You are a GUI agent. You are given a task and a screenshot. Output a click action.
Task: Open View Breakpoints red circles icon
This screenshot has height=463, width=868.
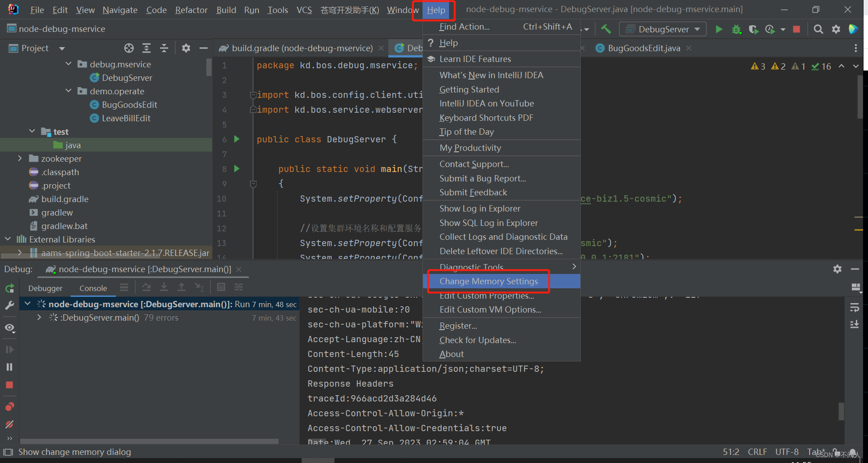[x=9, y=407]
